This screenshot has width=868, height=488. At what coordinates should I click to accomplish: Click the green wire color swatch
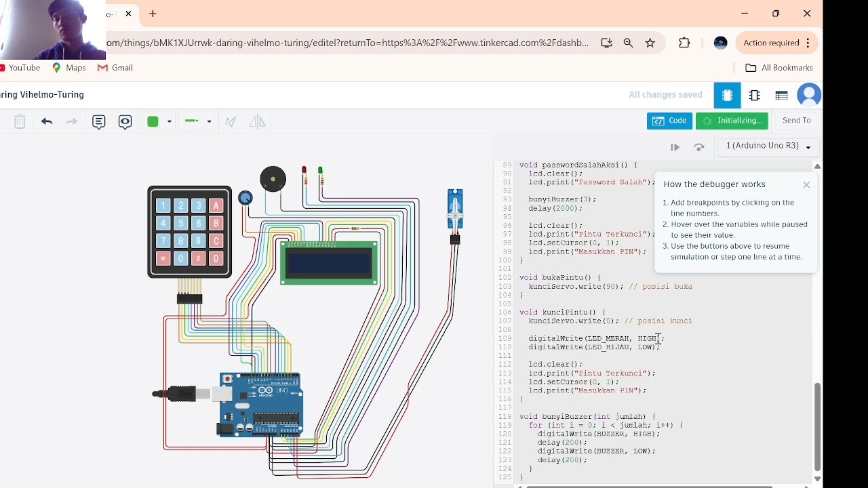pos(153,122)
